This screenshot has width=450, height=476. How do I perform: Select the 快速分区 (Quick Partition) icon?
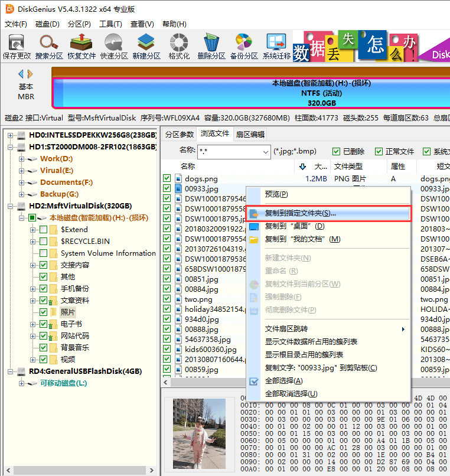[114, 46]
